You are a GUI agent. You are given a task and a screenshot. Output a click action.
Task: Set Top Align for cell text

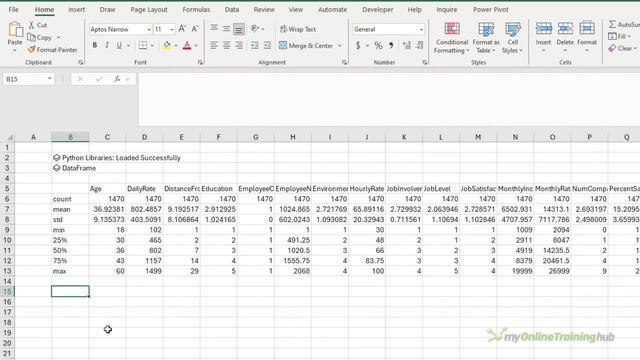pyautogui.click(x=214, y=28)
